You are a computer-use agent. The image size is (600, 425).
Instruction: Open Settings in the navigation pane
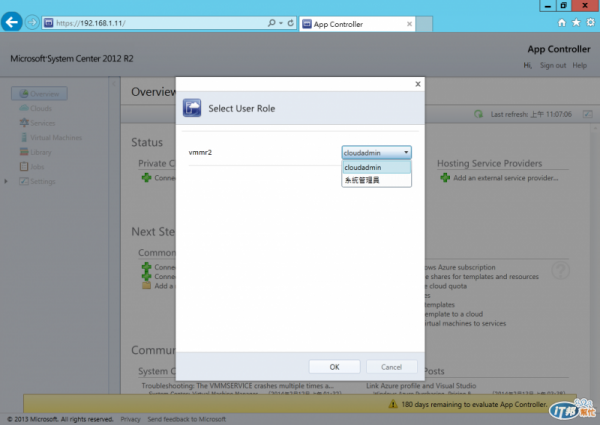(x=38, y=181)
